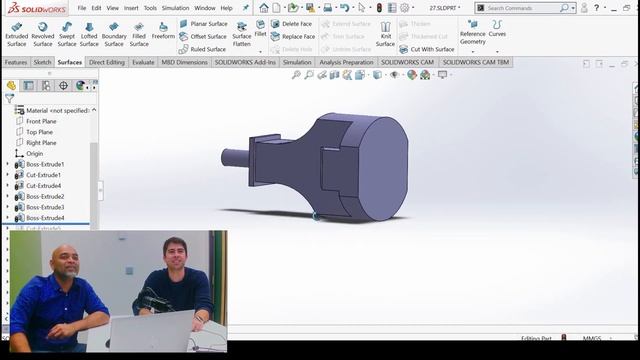Expand the Cut-Extrude4 feature
This screenshot has width=640, height=360.
pos(7,186)
